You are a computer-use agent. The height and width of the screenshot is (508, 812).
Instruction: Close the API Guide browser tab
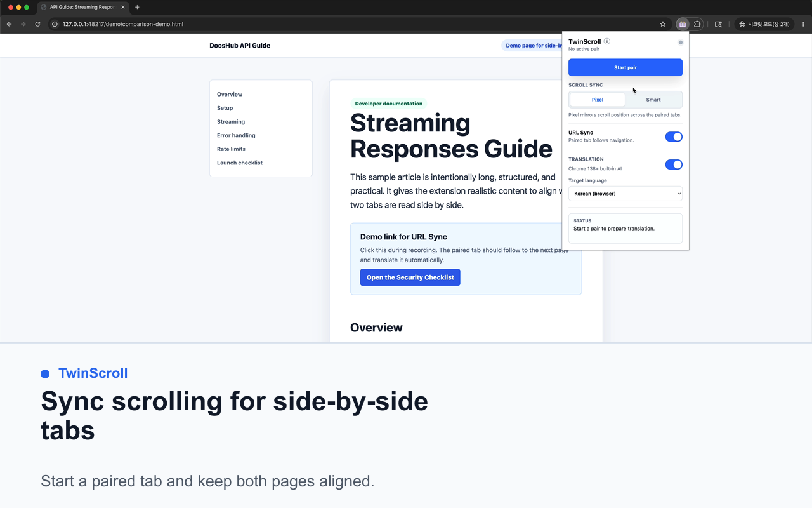(x=123, y=7)
